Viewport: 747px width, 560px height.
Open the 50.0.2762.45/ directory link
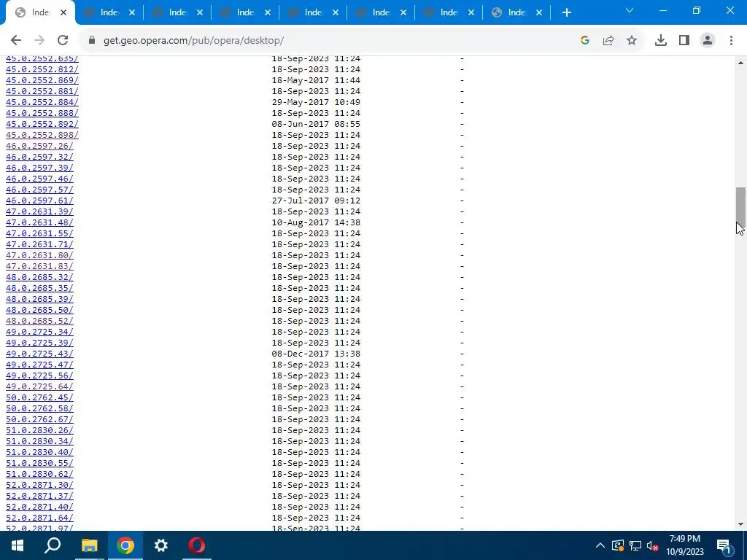[x=39, y=398]
